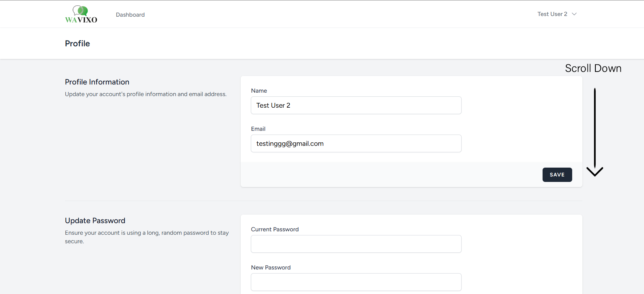Click the Update Password section heading
The width and height of the screenshot is (644, 294).
95,221
